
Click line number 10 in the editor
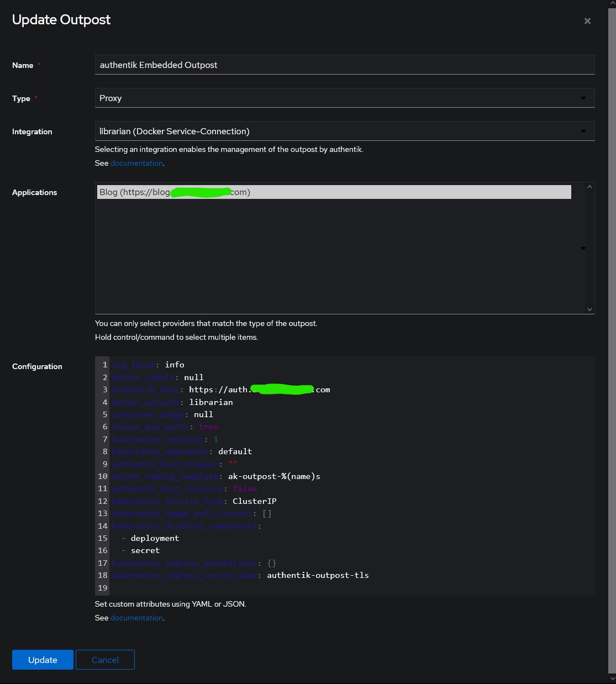(102, 476)
